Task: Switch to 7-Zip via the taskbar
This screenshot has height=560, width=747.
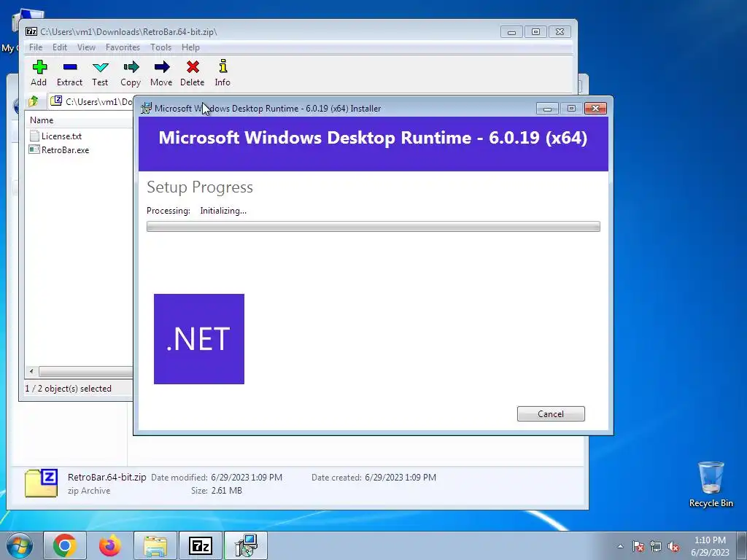Action: pos(201,545)
